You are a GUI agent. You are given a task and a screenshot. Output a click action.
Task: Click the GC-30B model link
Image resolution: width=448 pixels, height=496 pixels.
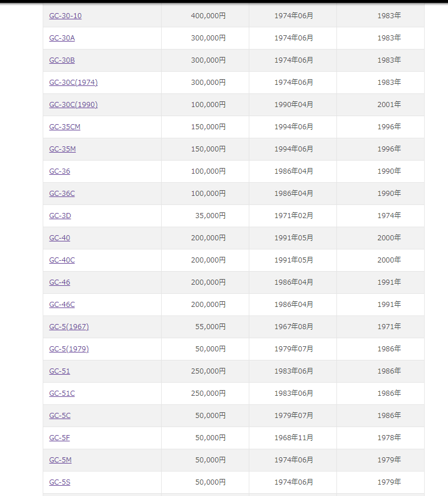(x=62, y=60)
